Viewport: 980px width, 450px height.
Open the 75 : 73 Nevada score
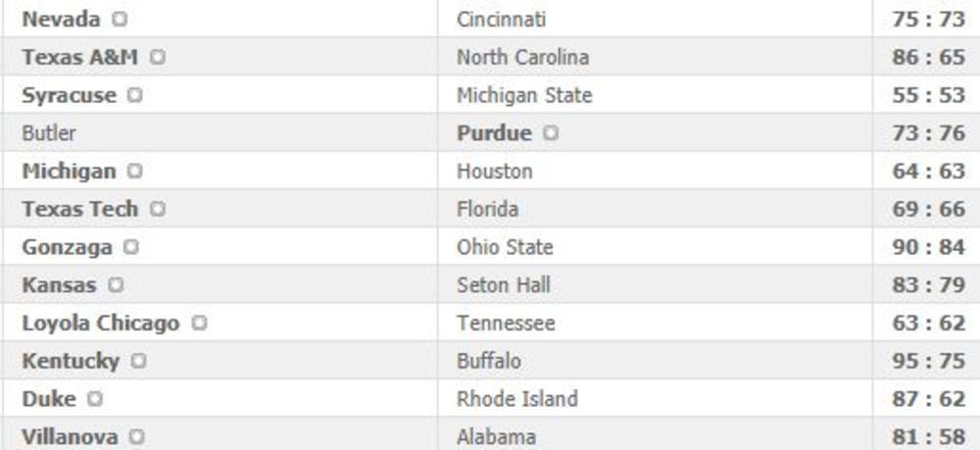(928, 20)
